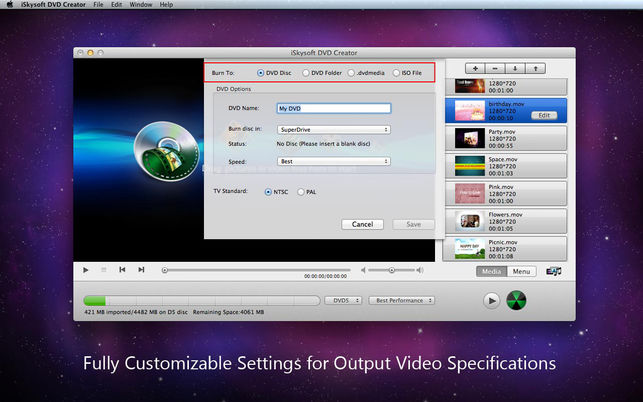Viewport: 643px width, 402px height.
Task: Open the Speed Best dropdown
Action: tap(333, 162)
